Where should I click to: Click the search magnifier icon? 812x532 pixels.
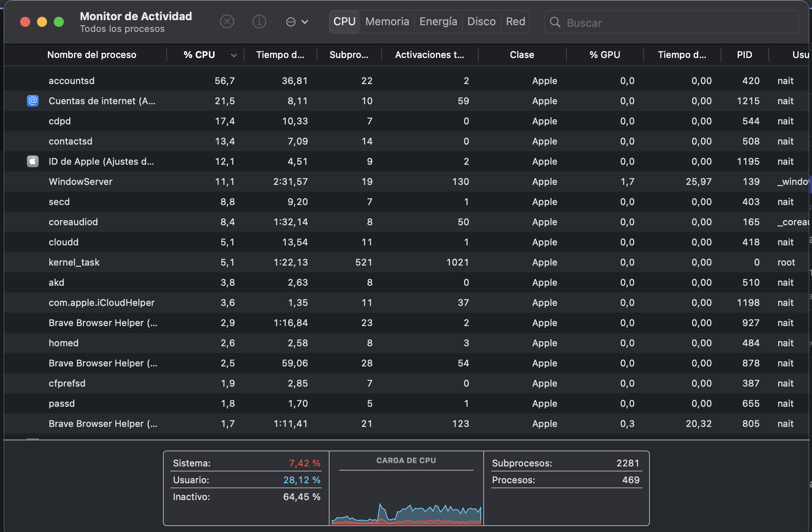555,22
